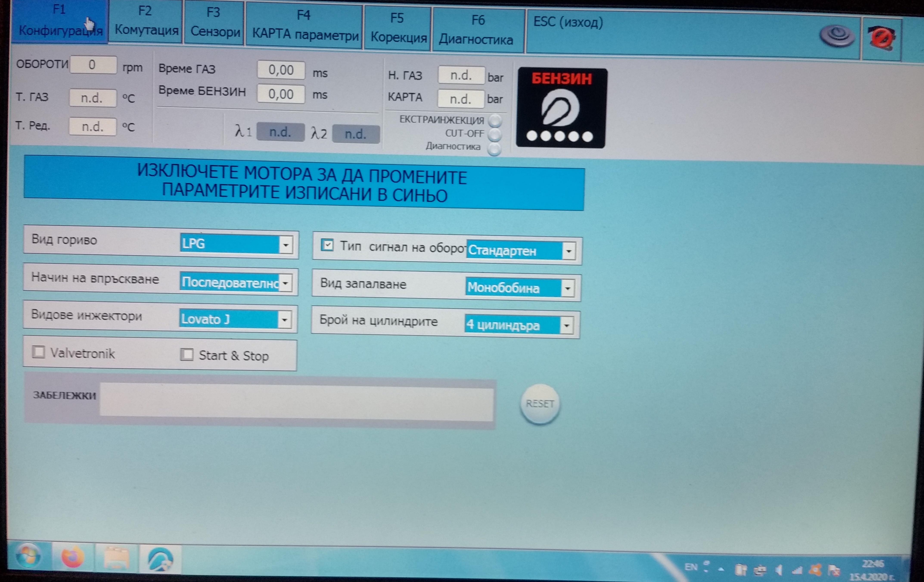Click ESC (изход) to exit
Image resolution: width=924 pixels, height=582 pixels.
pyautogui.click(x=568, y=22)
